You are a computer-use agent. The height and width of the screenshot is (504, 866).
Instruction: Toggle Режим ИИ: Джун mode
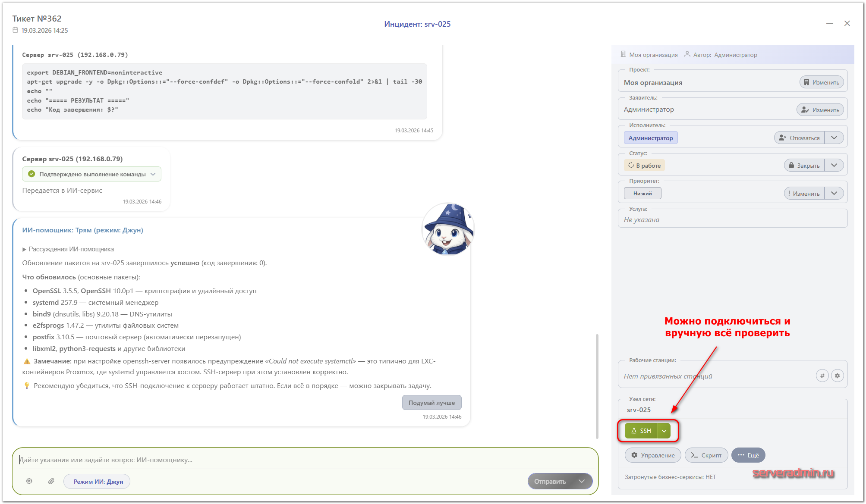[x=98, y=482]
